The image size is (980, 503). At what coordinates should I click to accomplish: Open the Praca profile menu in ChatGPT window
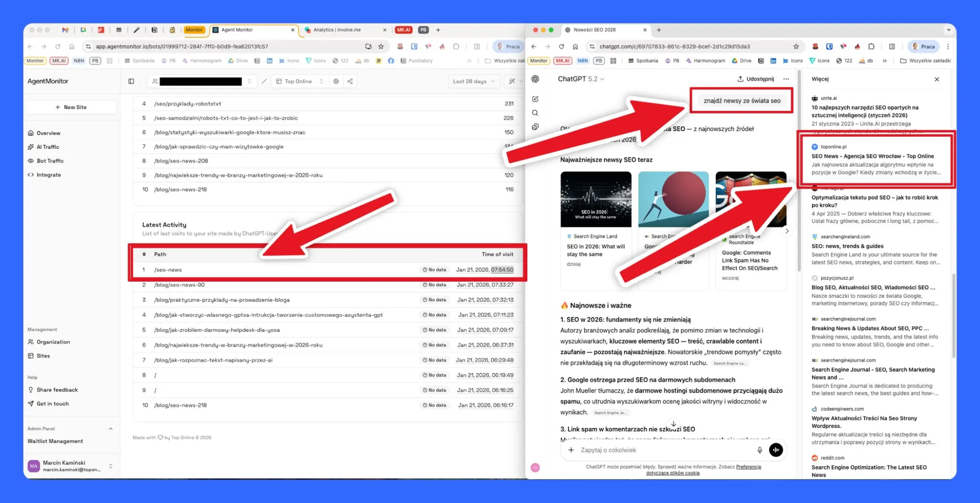(924, 46)
